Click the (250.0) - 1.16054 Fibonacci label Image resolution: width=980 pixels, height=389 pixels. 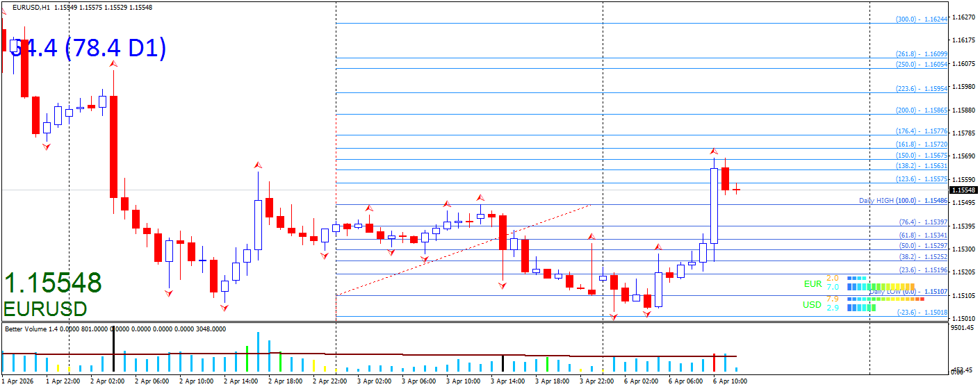(x=922, y=64)
